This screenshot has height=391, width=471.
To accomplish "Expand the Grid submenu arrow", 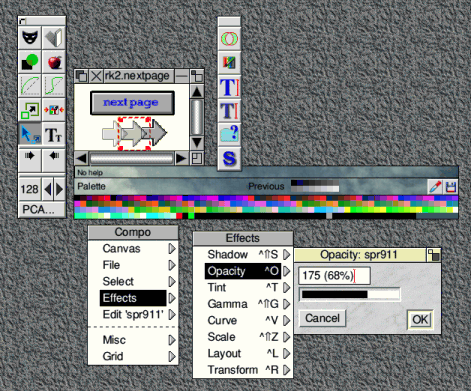I will click(x=172, y=356).
